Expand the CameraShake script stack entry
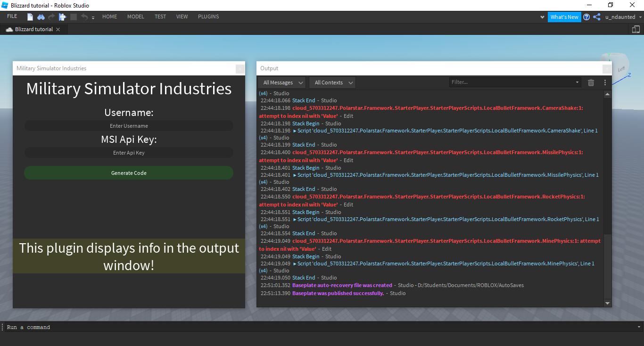The width and height of the screenshot is (644, 346). click(x=295, y=131)
